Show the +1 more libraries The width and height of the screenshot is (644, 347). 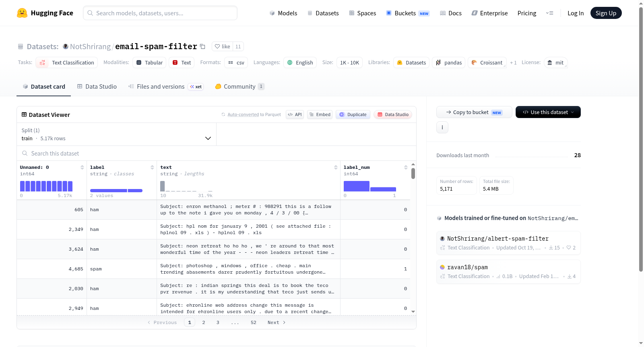(x=513, y=62)
